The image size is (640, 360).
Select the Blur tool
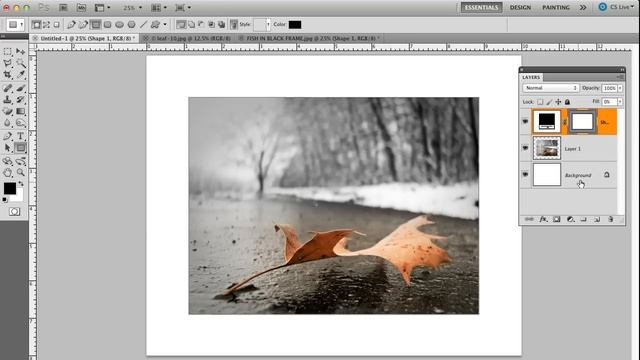8,122
